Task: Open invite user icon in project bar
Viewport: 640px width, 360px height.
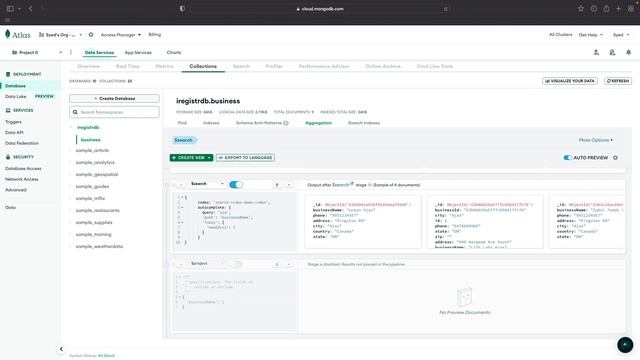Action: [596, 52]
